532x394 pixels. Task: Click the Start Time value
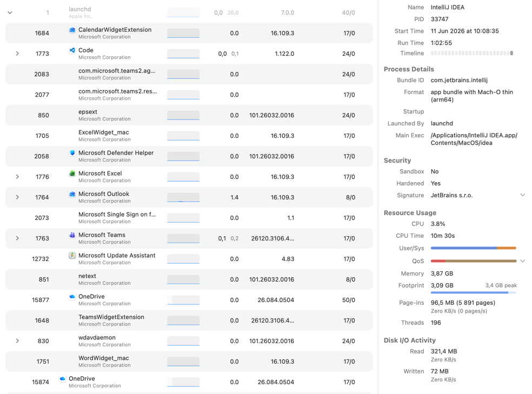pos(464,31)
